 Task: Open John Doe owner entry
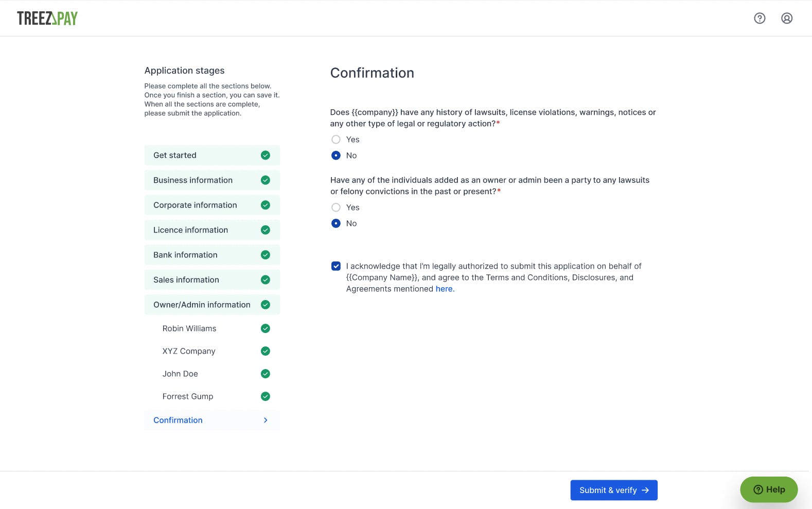click(180, 374)
